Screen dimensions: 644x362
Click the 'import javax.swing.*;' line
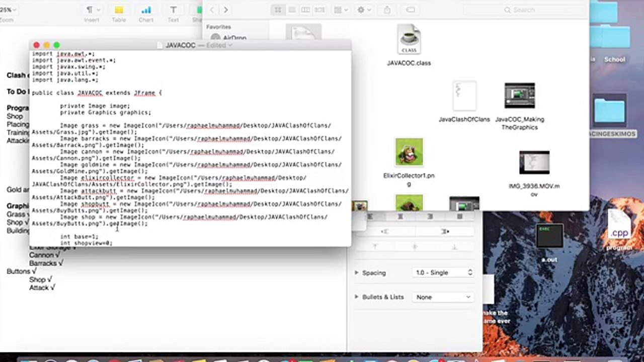68,66
